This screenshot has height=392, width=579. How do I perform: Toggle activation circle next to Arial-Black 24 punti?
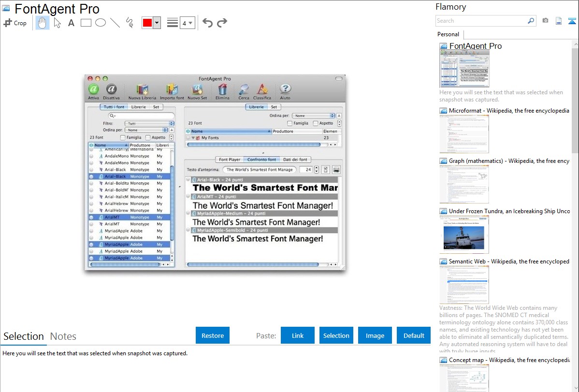coord(188,179)
